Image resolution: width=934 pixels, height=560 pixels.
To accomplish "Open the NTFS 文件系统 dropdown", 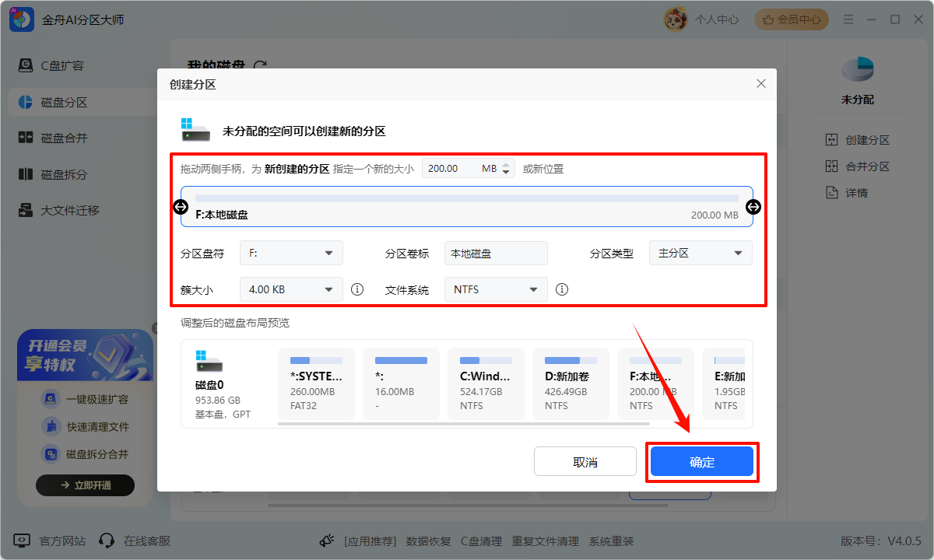I will [x=495, y=289].
